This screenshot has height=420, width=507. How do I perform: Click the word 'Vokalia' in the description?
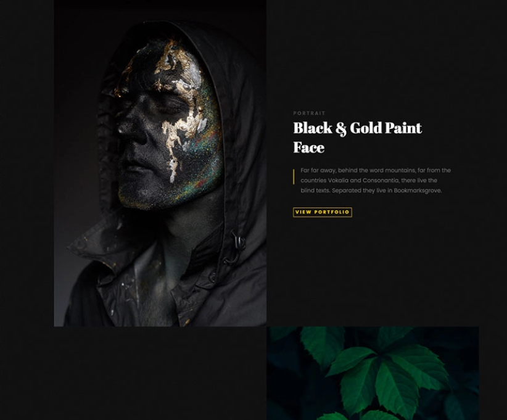(338, 181)
